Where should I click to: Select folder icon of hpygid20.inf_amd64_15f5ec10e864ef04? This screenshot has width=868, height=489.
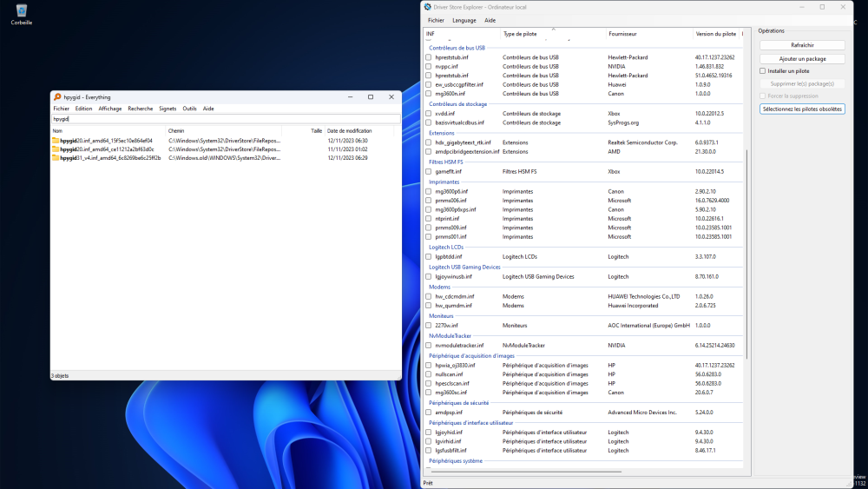(x=56, y=140)
